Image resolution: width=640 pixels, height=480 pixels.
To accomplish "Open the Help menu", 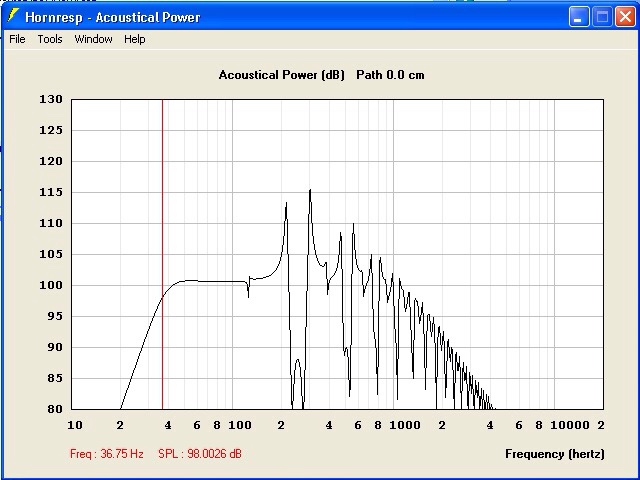I will 134,39.
